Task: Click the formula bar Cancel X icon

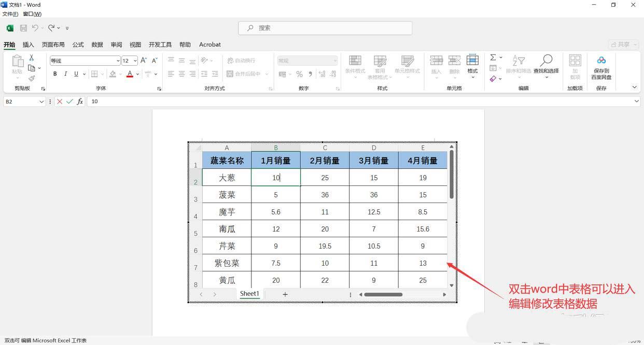Action: point(60,102)
